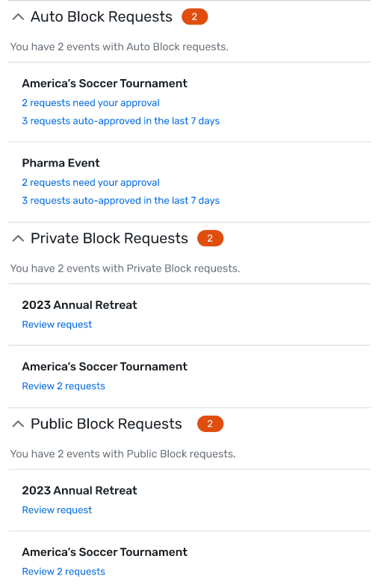This screenshot has width=387, height=588.
Task: Review request for public 2023 Annual Retreat
Action: tap(57, 510)
